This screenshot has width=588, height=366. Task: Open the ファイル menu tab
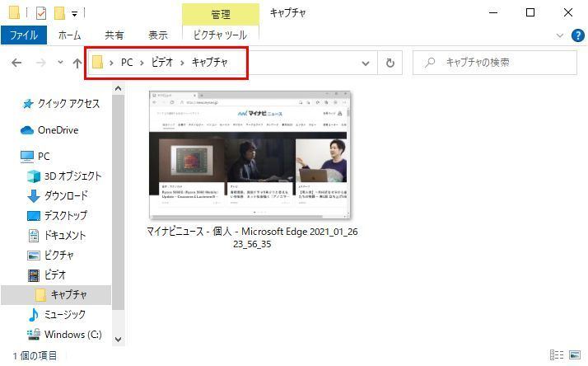click(24, 35)
